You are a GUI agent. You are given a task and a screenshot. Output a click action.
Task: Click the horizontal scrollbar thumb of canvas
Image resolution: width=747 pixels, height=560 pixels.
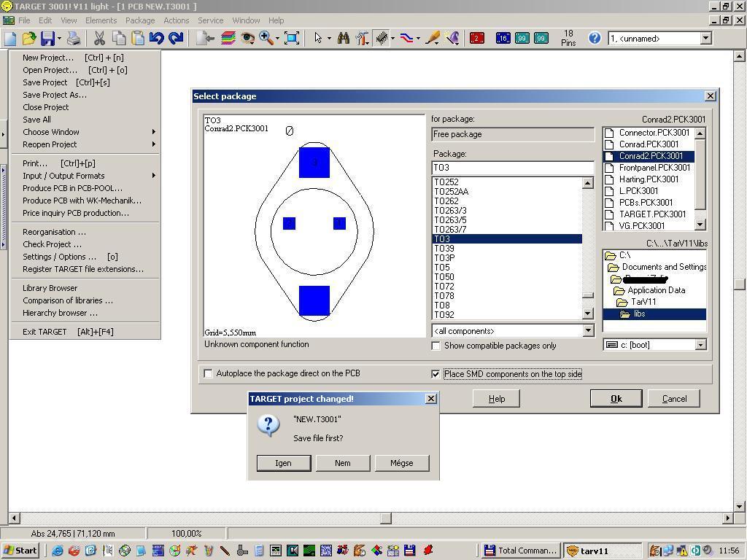(386, 518)
